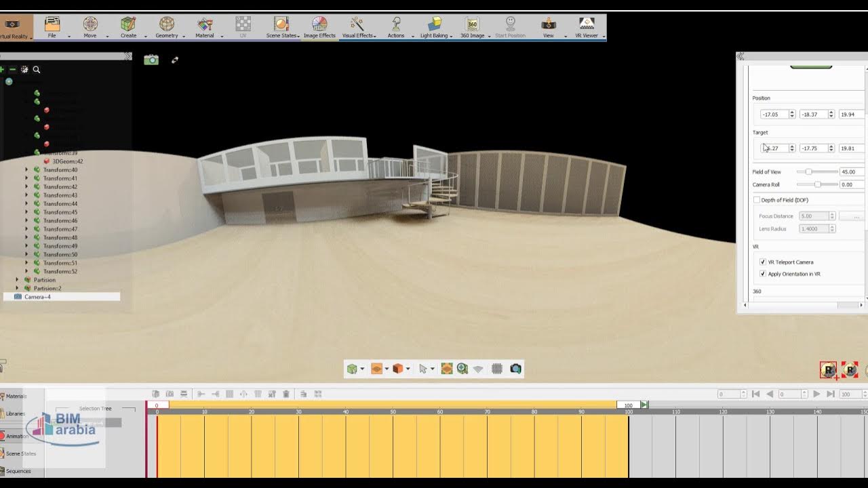Image resolution: width=868 pixels, height=488 pixels.
Task: Expand the Partision::2 tree node
Action: [18, 288]
